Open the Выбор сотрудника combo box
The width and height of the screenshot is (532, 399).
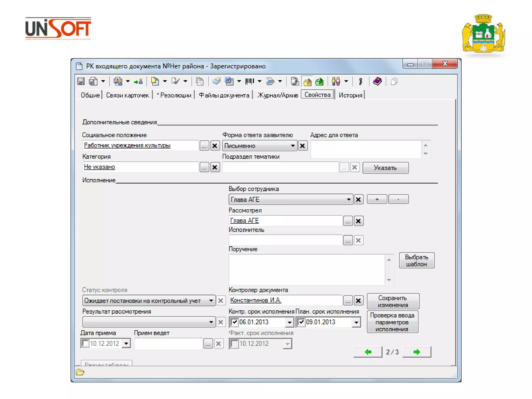348,199
